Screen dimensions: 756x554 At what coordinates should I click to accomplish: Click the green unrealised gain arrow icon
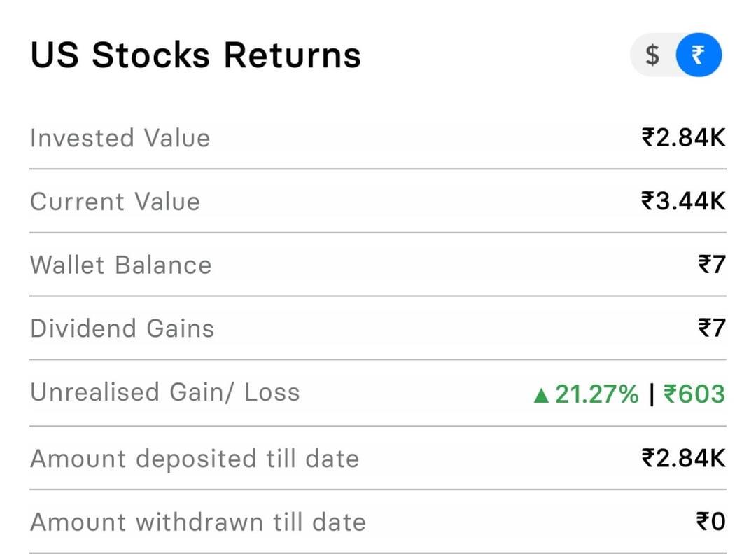541,396
